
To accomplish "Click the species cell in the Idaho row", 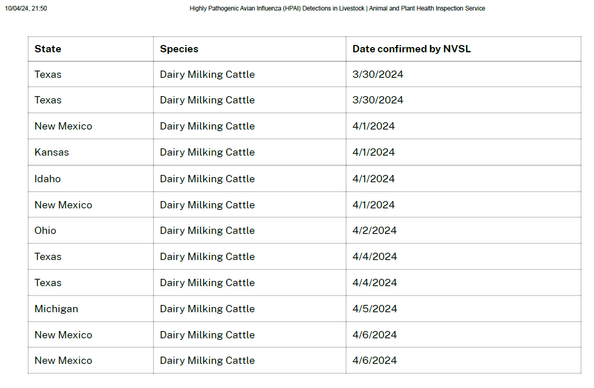I will 250,178.
